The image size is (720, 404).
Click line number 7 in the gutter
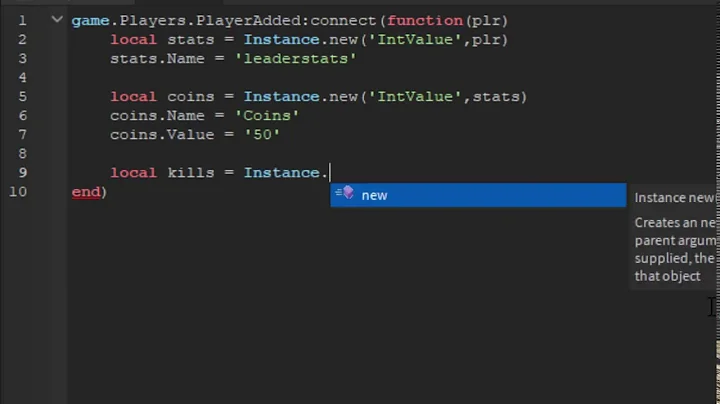pyautogui.click(x=22, y=135)
